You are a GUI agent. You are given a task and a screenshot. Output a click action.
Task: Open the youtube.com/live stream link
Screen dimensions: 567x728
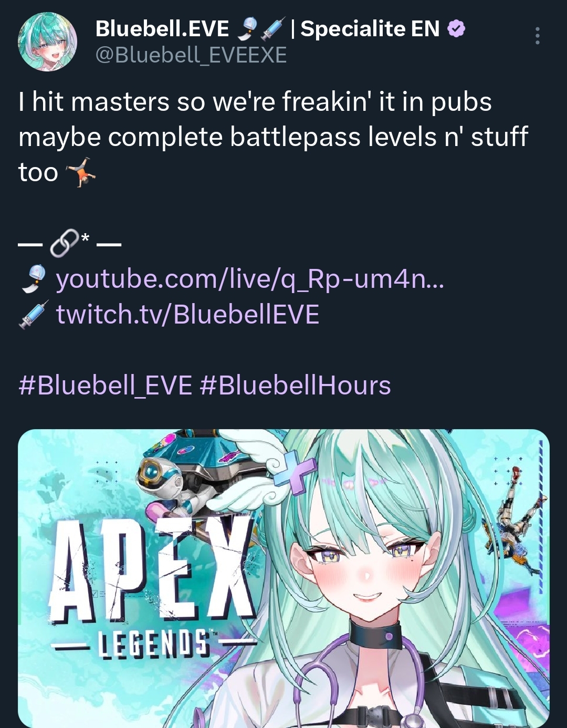pos(250,279)
